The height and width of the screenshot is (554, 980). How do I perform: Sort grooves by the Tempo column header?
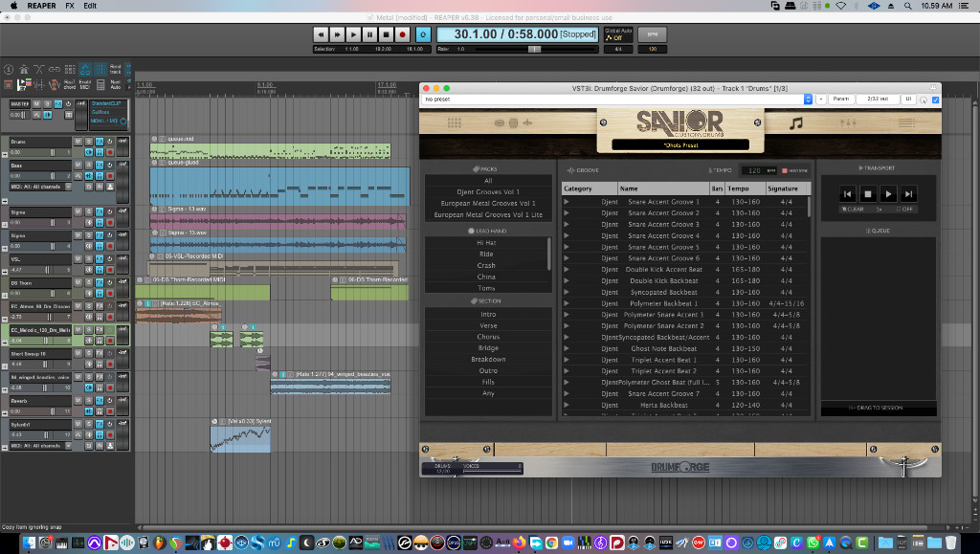coord(745,188)
